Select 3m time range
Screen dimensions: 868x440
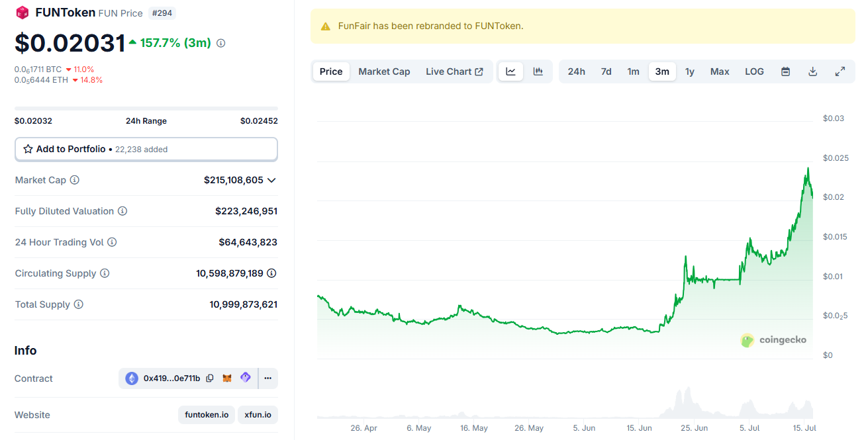662,71
